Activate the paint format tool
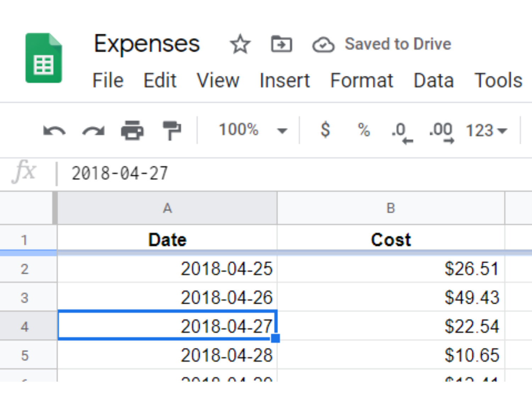The height and width of the screenshot is (399, 532). pyautogui.click(x=172, y=130)
